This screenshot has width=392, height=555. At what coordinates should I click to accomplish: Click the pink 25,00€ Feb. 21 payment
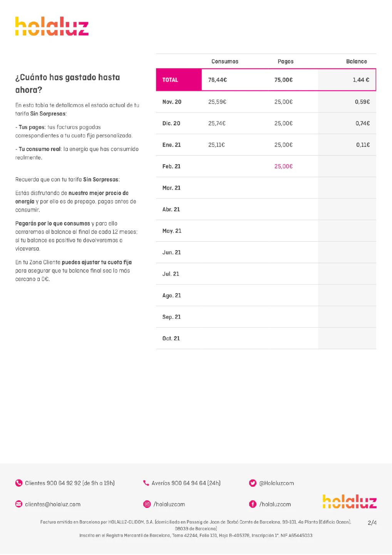283,166
